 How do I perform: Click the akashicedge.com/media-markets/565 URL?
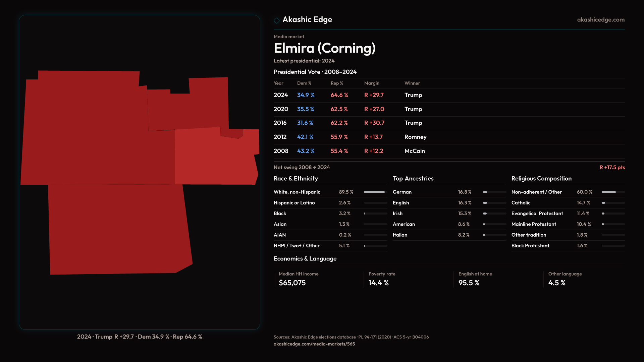click(x=314, y=344)
